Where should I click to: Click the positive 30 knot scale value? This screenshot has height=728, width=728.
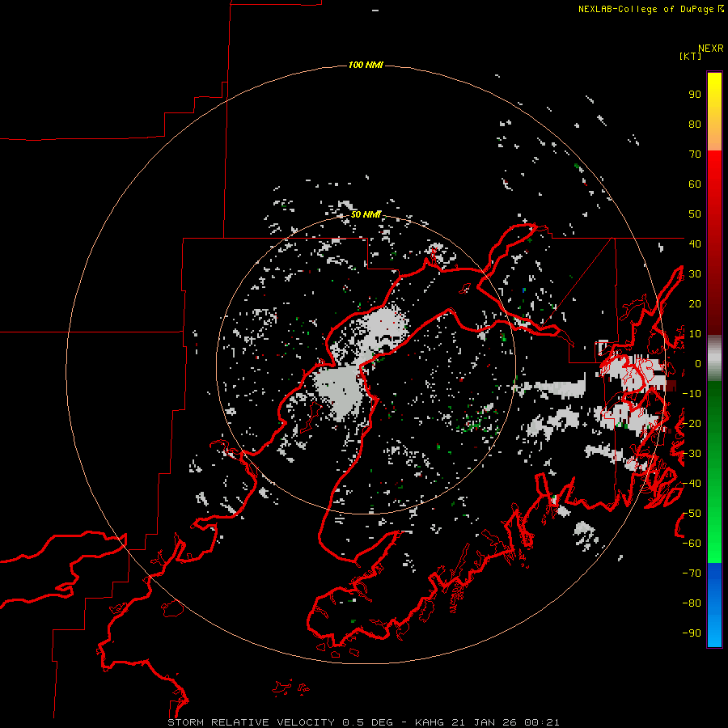[x=695, y=274]
